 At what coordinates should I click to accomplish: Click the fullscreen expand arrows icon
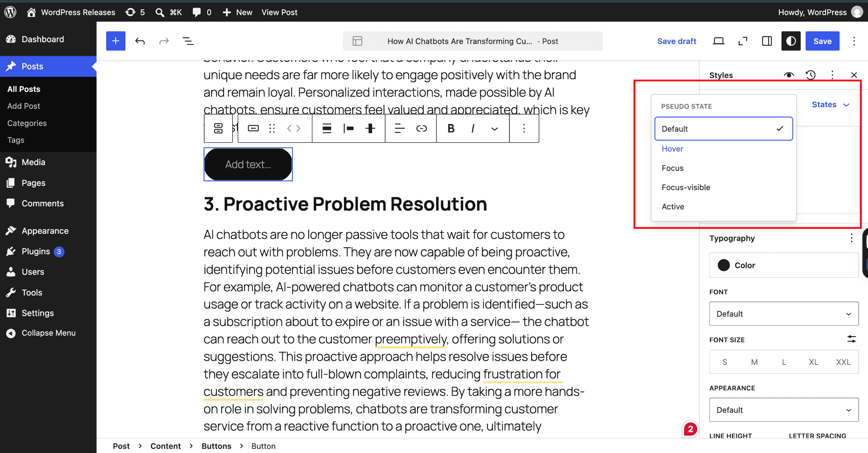(x=743, y=41)
